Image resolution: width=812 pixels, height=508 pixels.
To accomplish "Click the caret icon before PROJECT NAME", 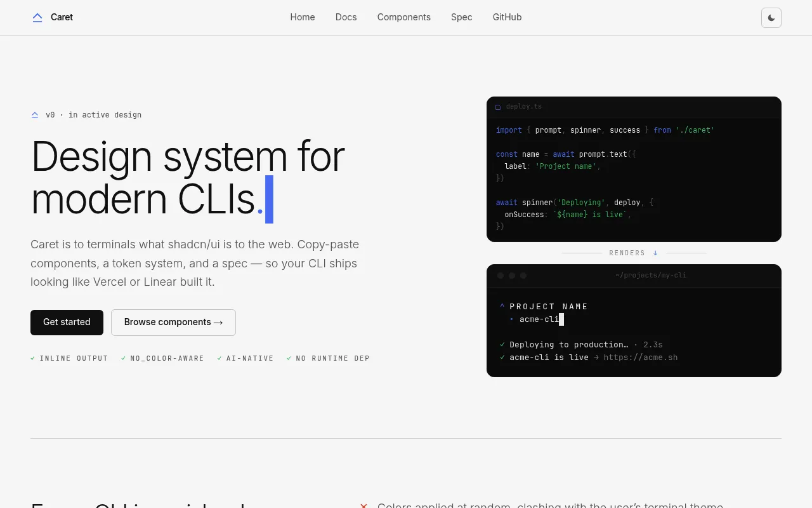I will pyautogui.click(x=502, y=307).
